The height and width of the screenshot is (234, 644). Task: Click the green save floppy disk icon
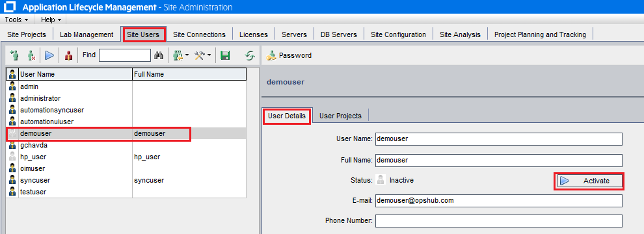click(x=224, y=55)
